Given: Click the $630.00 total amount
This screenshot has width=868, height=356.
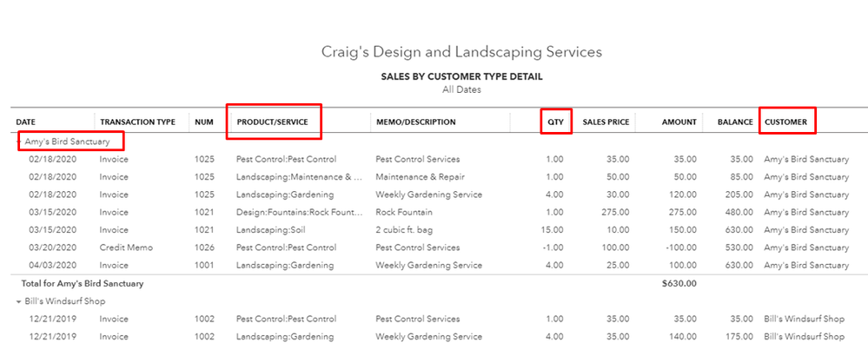Looking at the screenshot, I should pos(679,284).
